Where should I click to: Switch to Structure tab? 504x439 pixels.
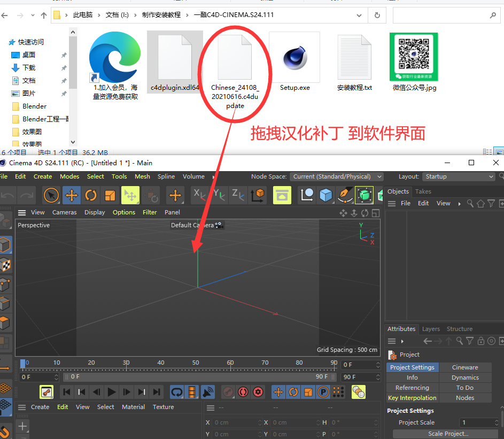point(459,329)
